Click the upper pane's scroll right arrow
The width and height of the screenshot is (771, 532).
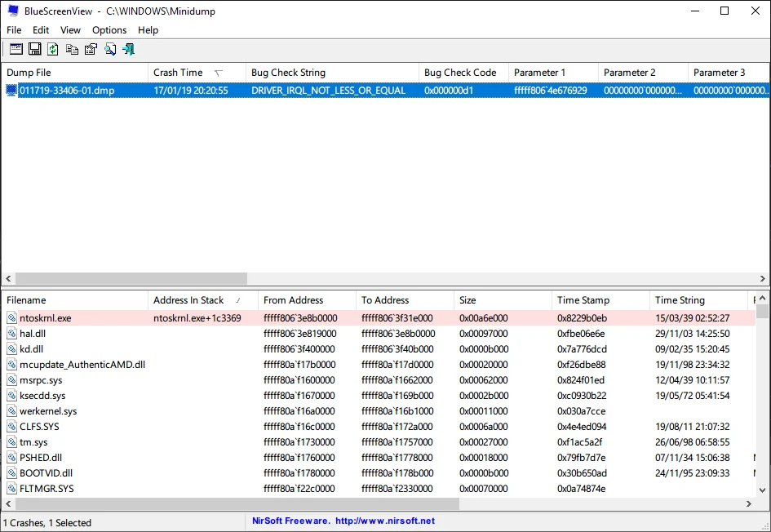763,279
